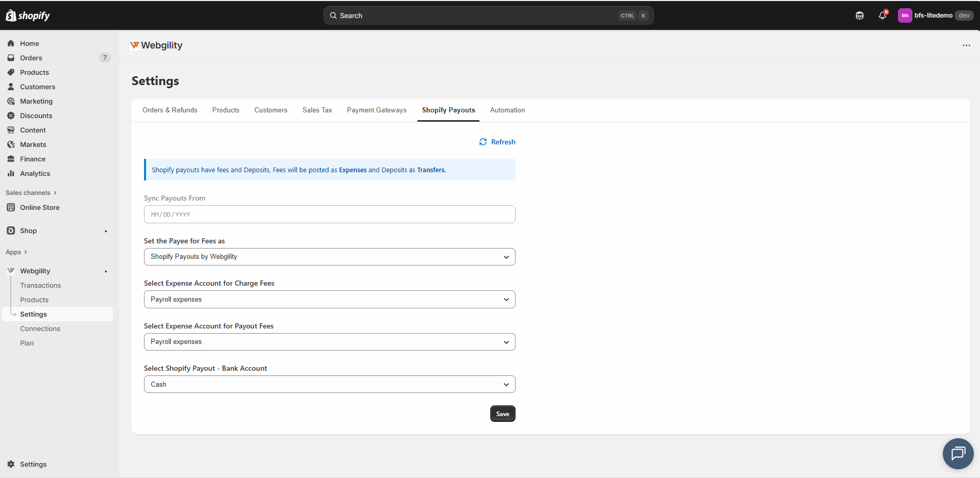Screen dimensions: 980x478
Task: Open Analytics from sidebar
Action: click(35, 173)
